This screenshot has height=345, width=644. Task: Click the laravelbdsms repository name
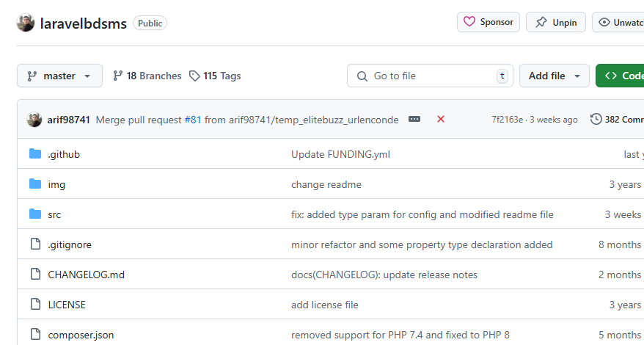pos(84,23)
